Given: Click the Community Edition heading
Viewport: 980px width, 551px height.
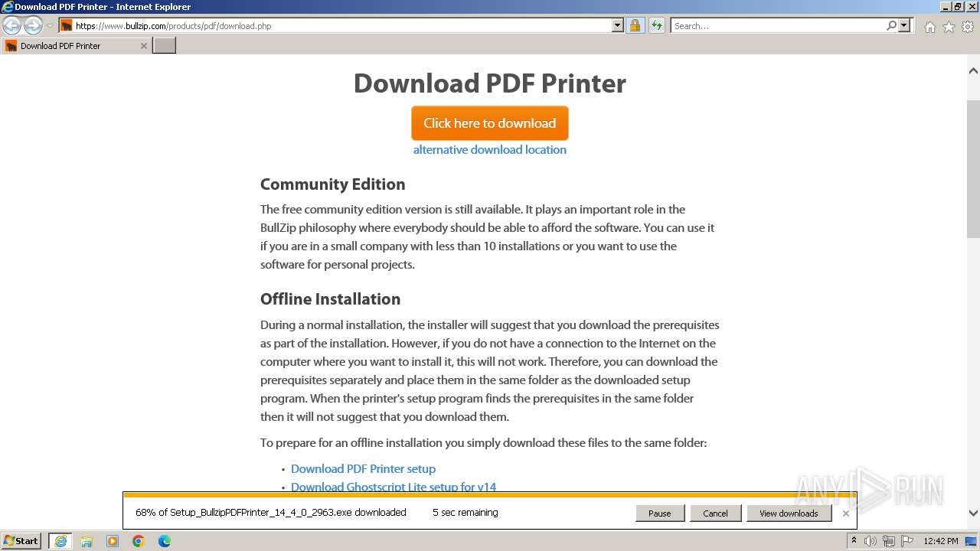Looking at the screenshot, I should [x=333, y=184].
